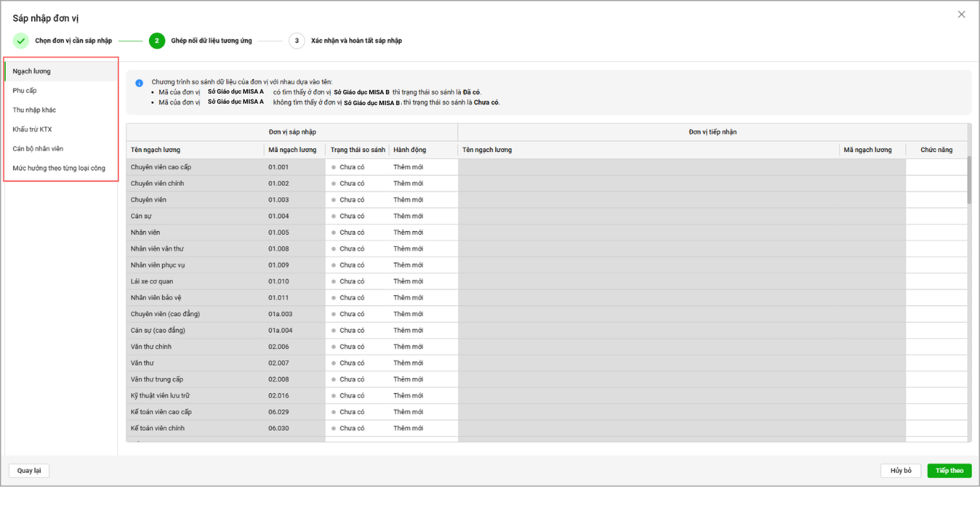Click receiving unit name cell for row 01.001

649,167
